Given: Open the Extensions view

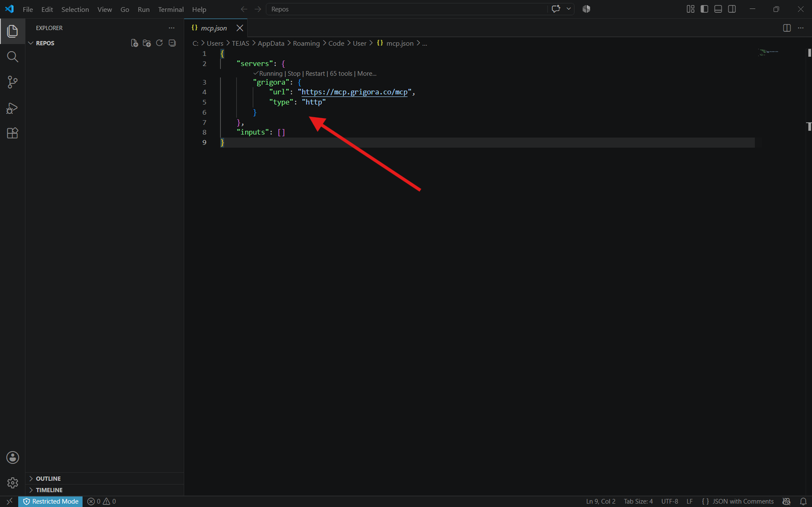Looking at the screenshot, I should pos(12,133).
